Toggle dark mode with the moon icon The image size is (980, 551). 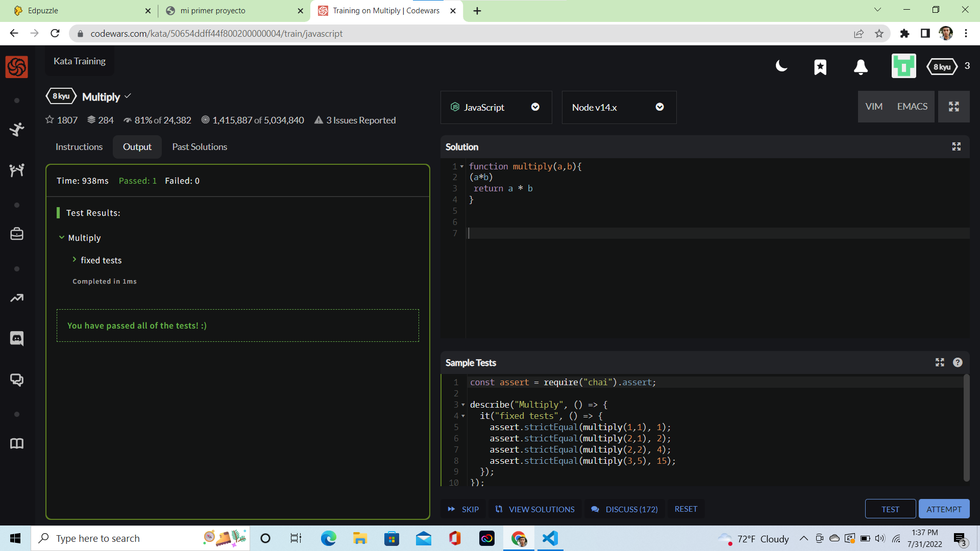pos(781,66)
